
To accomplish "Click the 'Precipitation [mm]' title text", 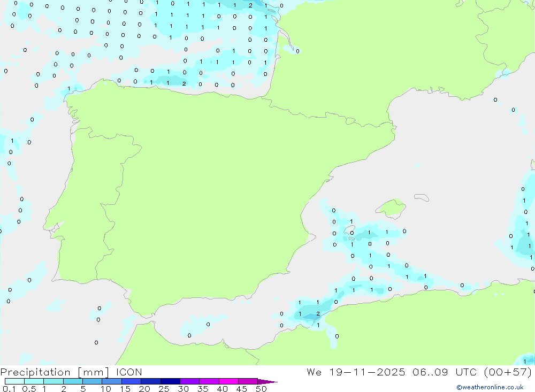I will [55, 372].
